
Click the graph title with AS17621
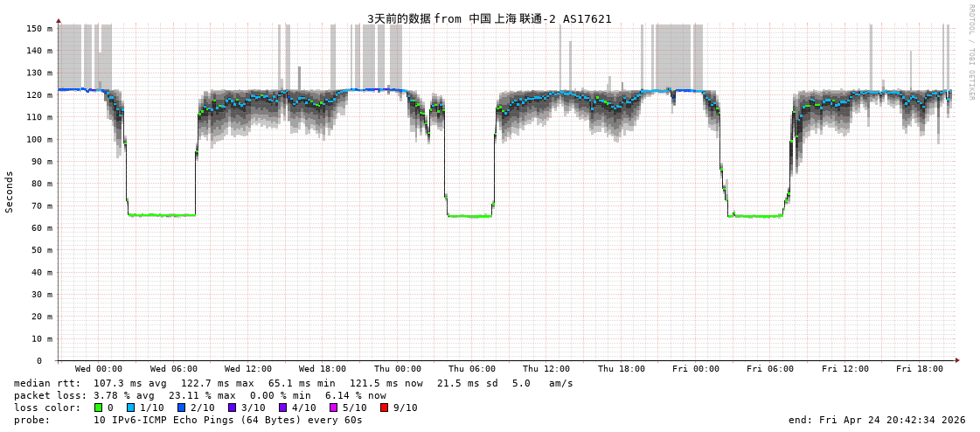click(x=489, y=18)
